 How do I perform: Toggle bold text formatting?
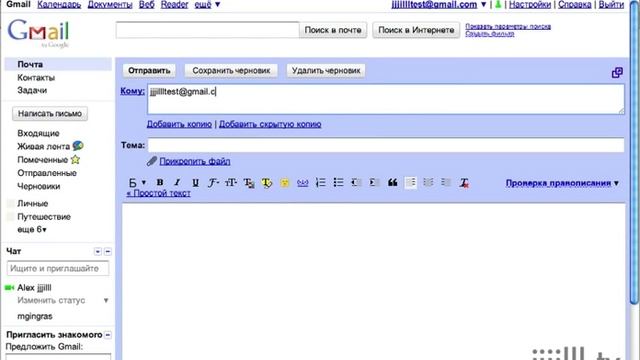[160, 182]
